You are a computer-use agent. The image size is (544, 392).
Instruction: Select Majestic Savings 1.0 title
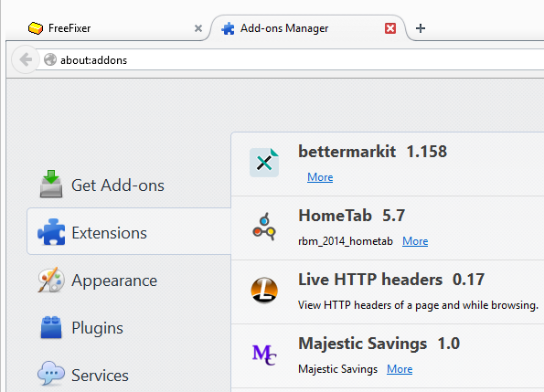pyautogui.click(x=379, y=344)
